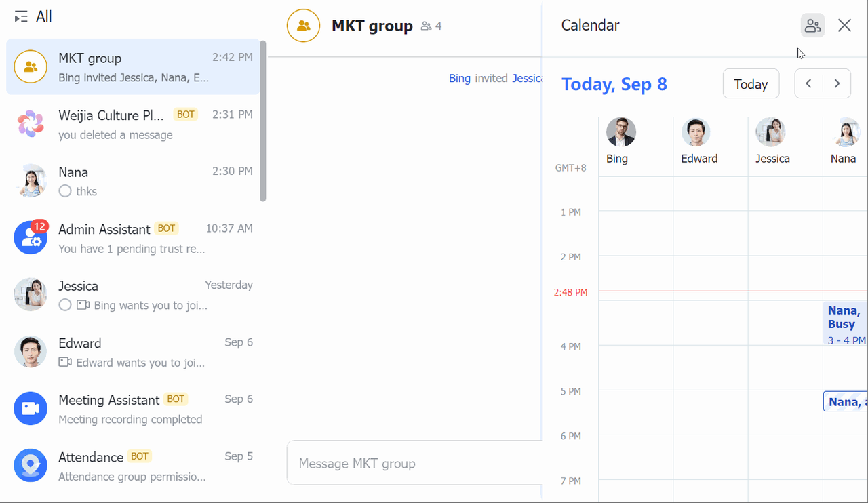Go to next day in calendar
The image size is (868, 503).
(837, 84)
